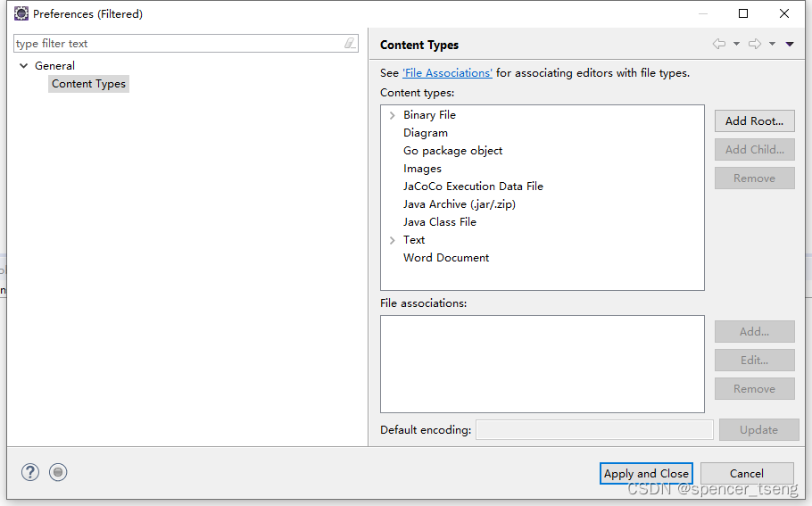Click the forward navigation arrow icon

(x=755, y=44)
